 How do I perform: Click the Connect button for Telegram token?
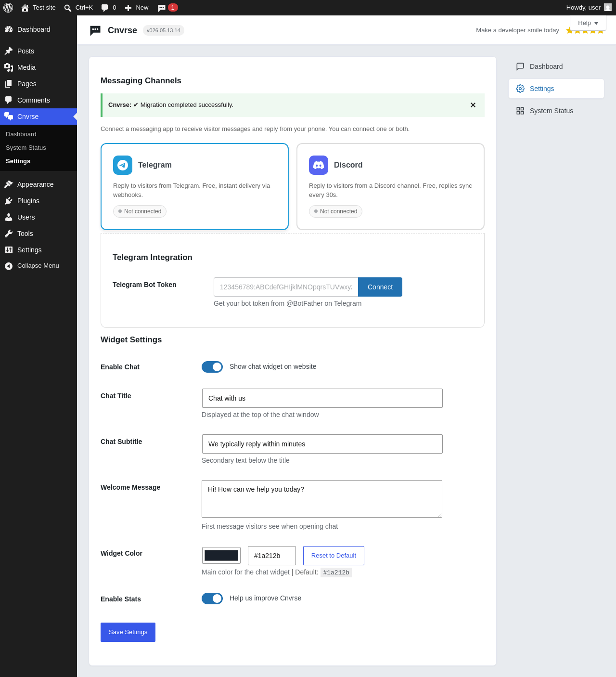click(380, 287)
